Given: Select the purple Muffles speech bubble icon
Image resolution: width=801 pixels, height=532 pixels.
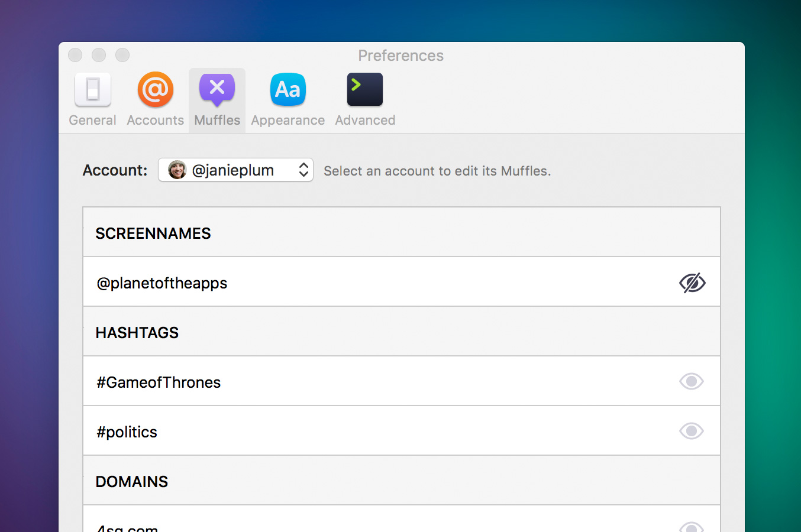Looking at the screenshot, I should tap(217, 90).
